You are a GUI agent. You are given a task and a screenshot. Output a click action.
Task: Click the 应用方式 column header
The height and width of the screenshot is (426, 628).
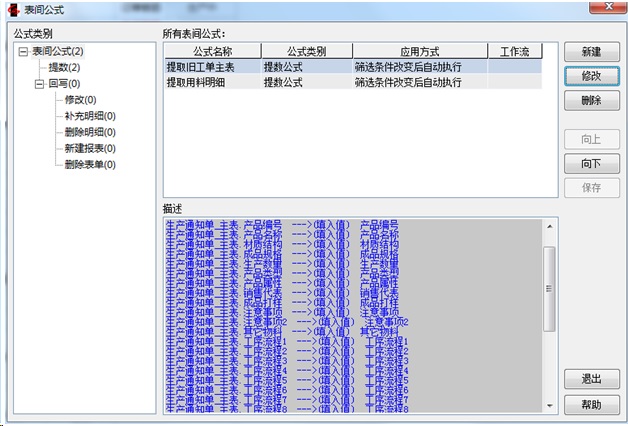coord(419,51)
